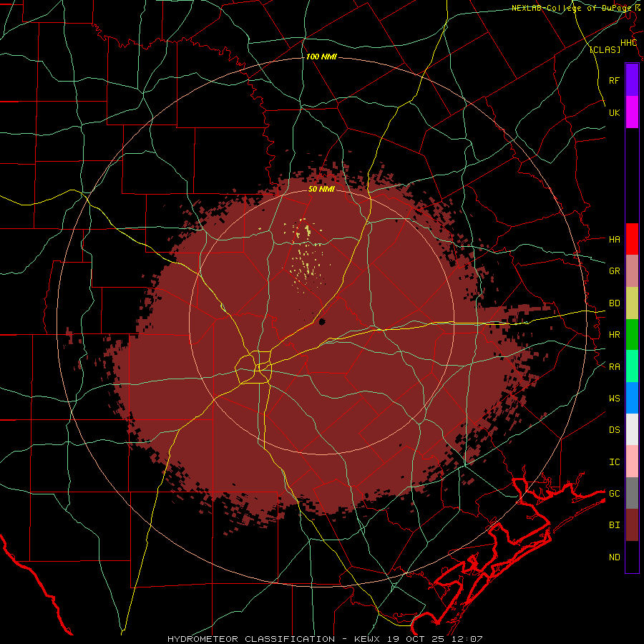Click the '50 NMI' range ring label
The image size is (644, 644).
[x=321, y=189]
